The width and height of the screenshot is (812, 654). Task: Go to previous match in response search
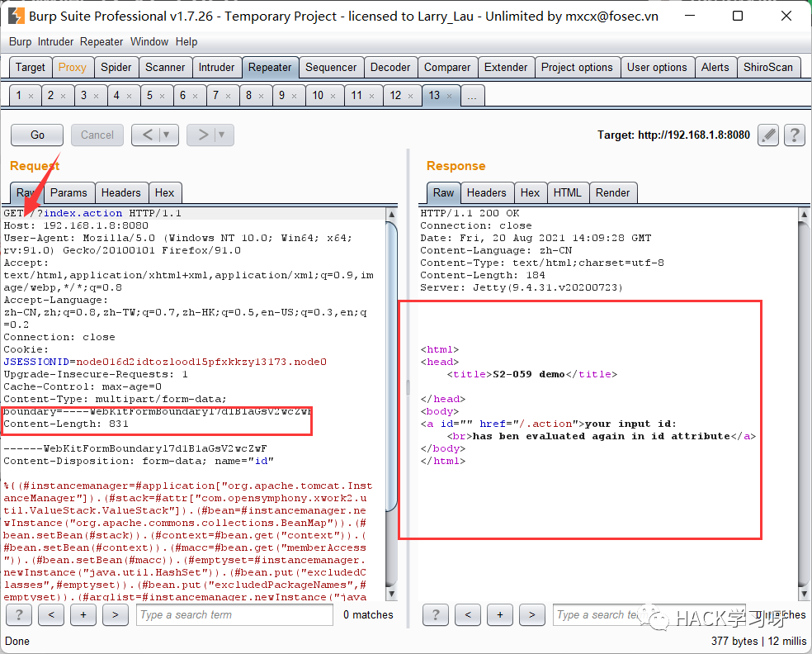[x=468, y=615]
